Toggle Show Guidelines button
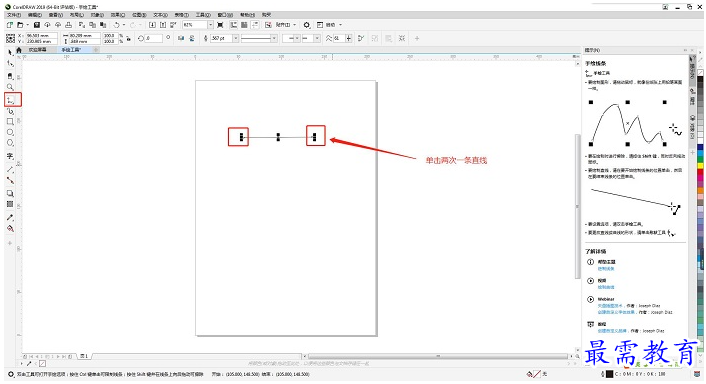The height and width of the screenshot is (384, 706). pyautogui.click(x=255, y=25)
